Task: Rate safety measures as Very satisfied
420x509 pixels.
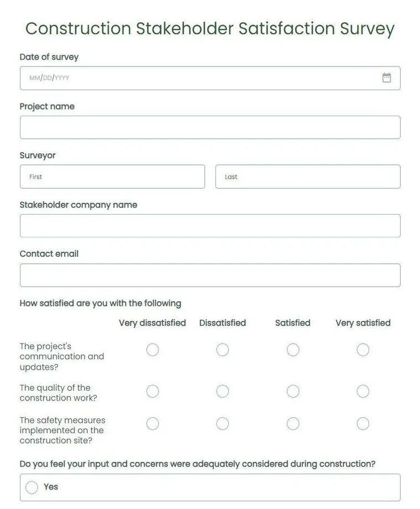Action: [363, 424]
